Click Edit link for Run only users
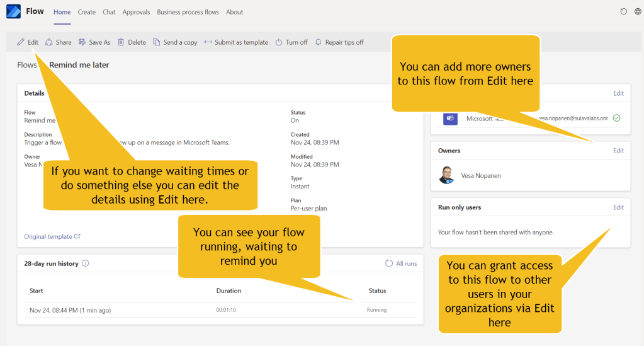Screen dimensions: 644x346 point(618,207)
